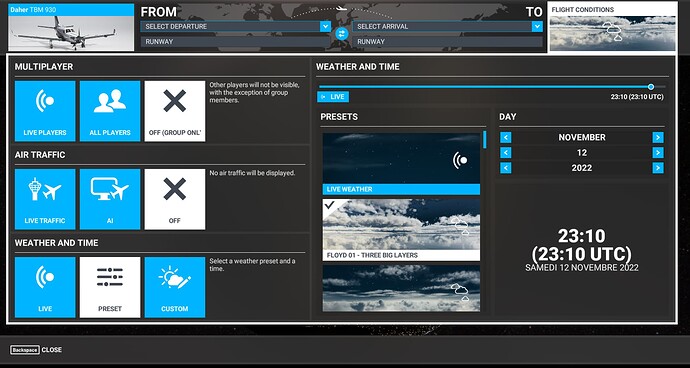
Task: Select All Players multiplayer tile
Action: click(110, 111)
